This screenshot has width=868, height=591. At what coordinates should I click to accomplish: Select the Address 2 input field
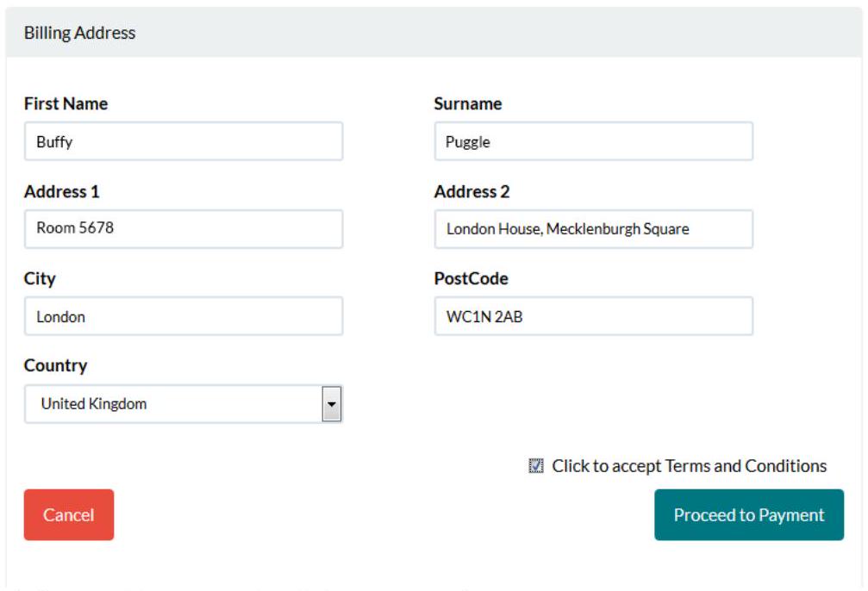[593, 229]
